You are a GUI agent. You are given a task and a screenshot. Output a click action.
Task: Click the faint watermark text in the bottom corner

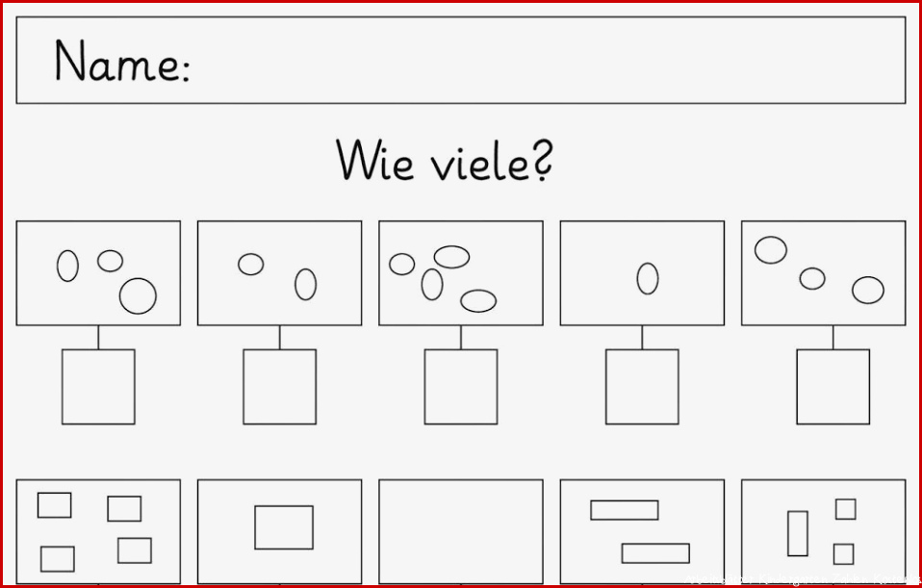803,579
